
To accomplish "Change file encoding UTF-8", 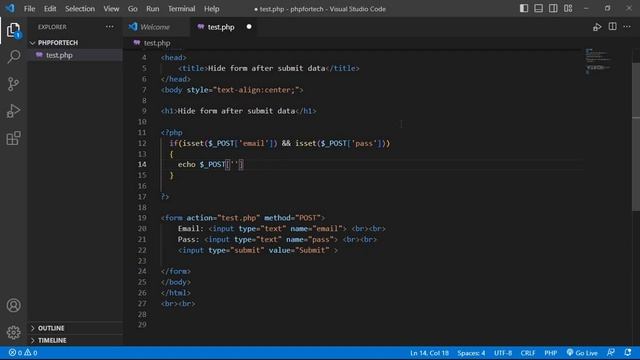I will [503, 353].
